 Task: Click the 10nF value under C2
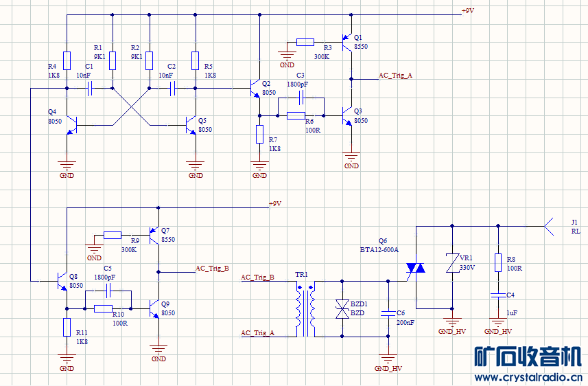166,75
